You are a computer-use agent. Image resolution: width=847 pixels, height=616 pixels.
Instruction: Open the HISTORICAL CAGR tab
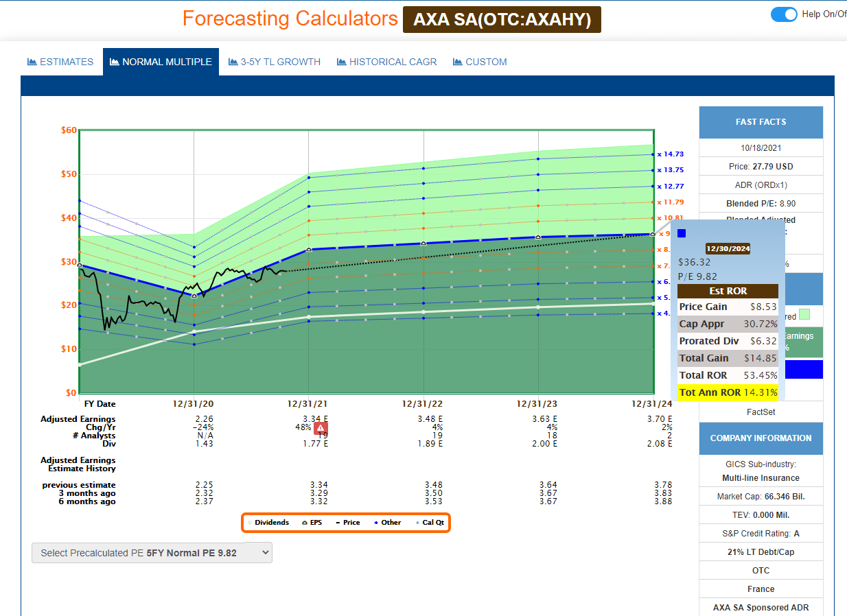pos(386,62)
